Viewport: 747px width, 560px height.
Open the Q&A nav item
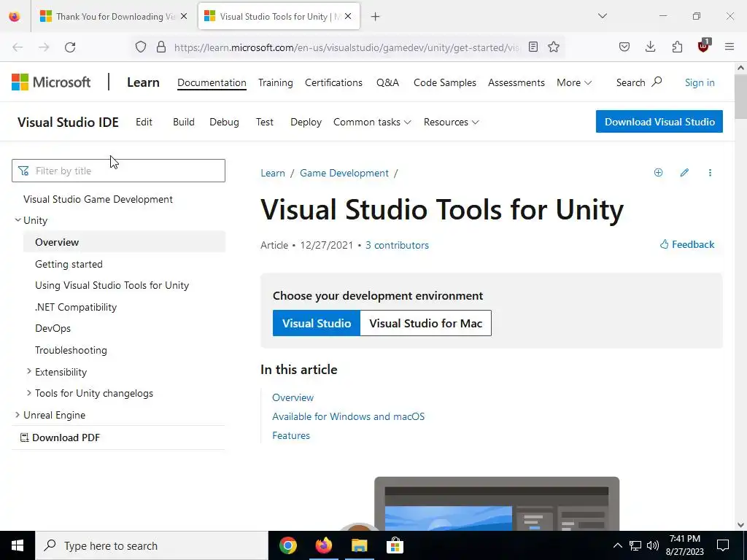click(388, 82)
